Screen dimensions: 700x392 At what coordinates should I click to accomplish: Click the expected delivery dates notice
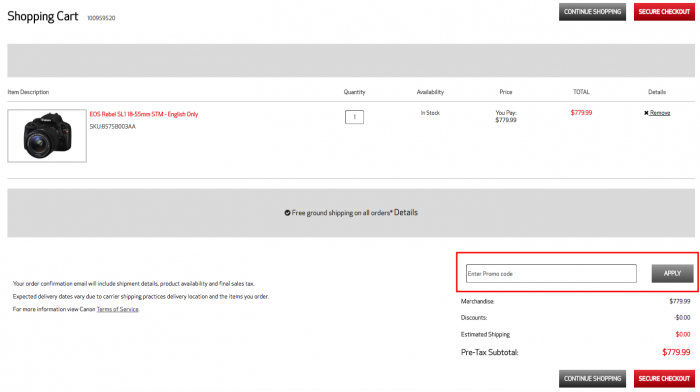(x=141, y=296)
